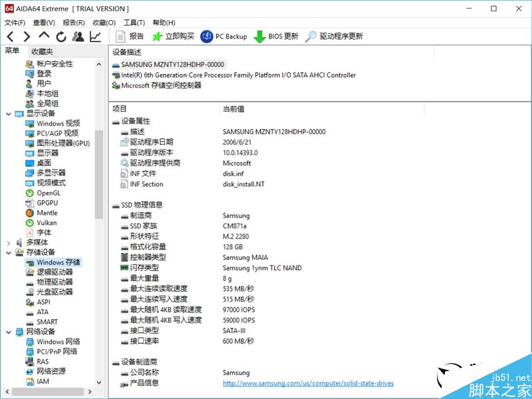This screenshot has height=399, width=532.
Task: Select 网络资源 in the tree
Action: tap(45, 372)
